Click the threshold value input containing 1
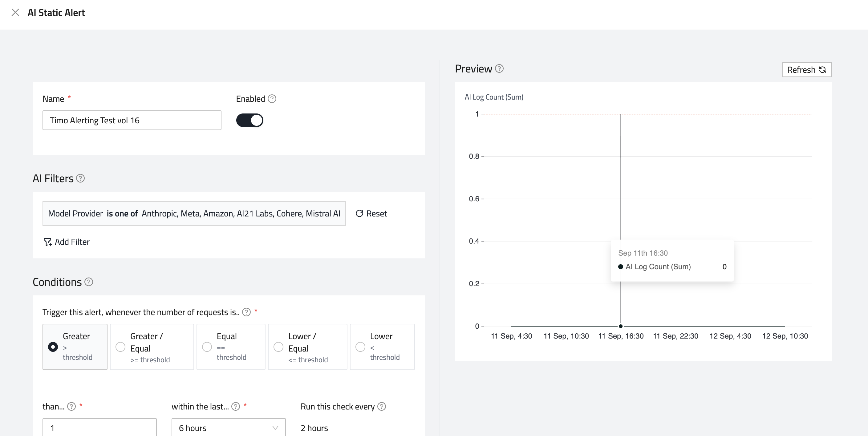This screenshot has width=868, height=436. (99, 428)
